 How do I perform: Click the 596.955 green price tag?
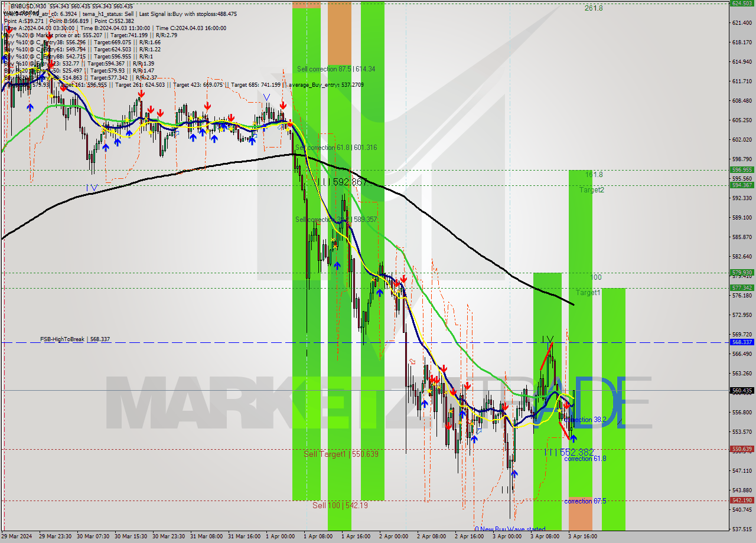point(742,170)
